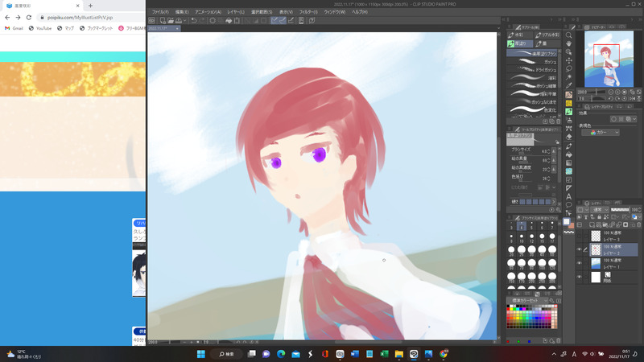Screen dimensions: 644x362
Task: Click navigator rotate left icon
Action: pos(611,98)
